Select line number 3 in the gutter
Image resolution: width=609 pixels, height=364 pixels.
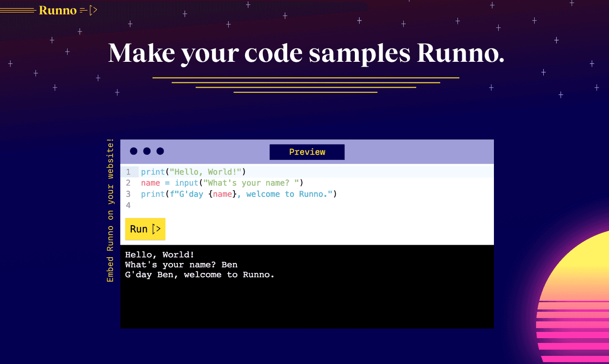click(x=128, y=194)
